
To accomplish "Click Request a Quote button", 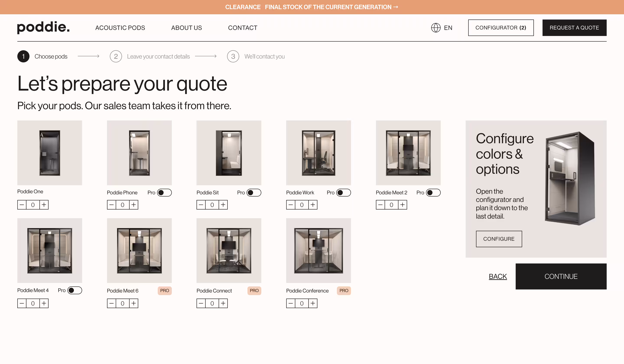I will point(574,28).
